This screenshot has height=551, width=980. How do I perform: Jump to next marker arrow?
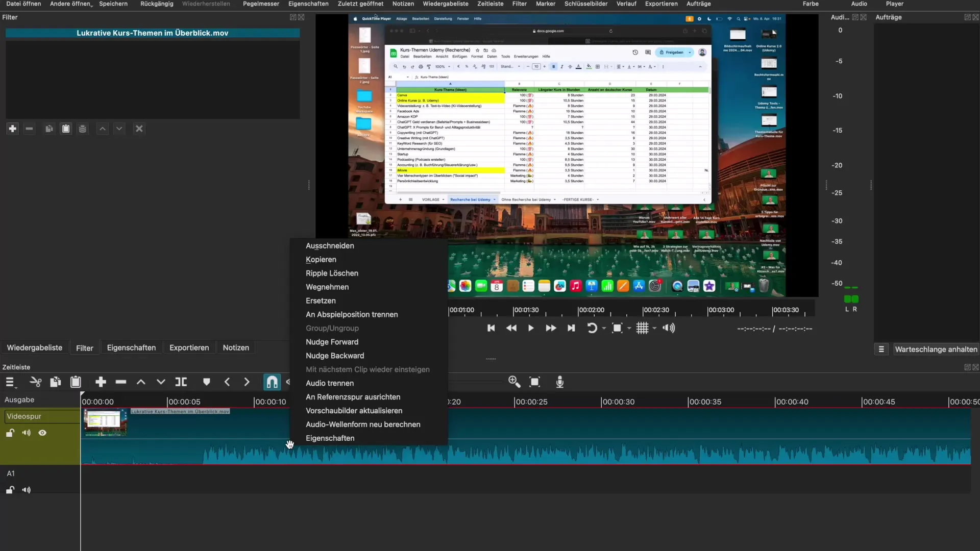(x=247, y=382)
